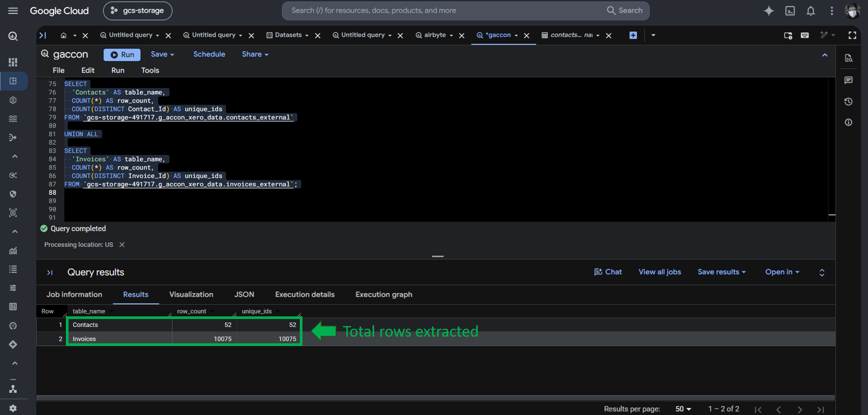
Task: Open the three-dot utilities menu
Action: point(832,11)
